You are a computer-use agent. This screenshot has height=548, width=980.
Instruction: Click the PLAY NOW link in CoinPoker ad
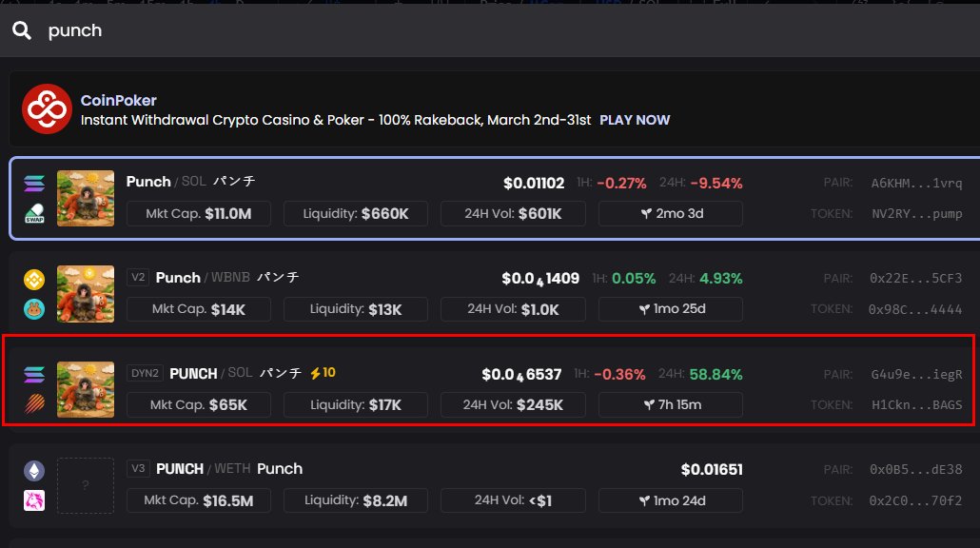(634, 120)
